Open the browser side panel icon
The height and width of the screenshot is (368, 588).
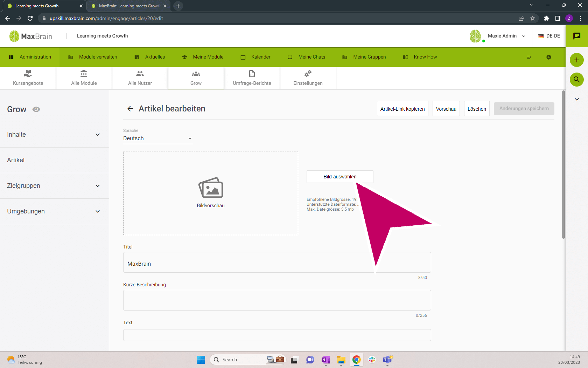(558, 18)
